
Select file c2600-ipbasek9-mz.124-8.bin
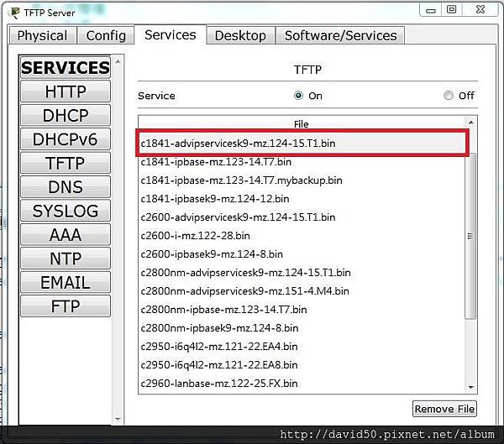click(x=302, y=254)
